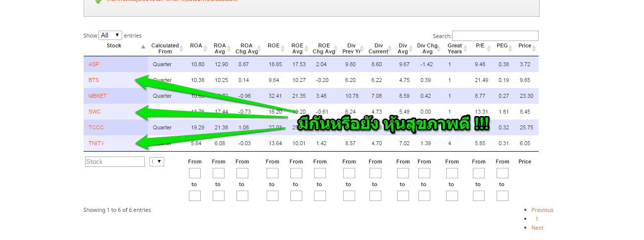Click the ROA Avg From box
Screen dimensions: 644x240
(219, 173)
